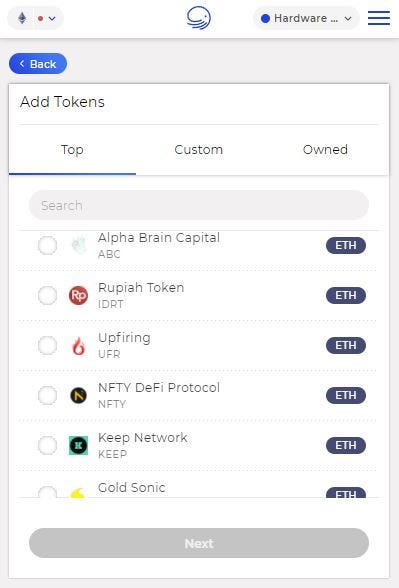Click the Upfiring flame icon
This screenshot has height=588, width=399.
[x=78, y=345]
